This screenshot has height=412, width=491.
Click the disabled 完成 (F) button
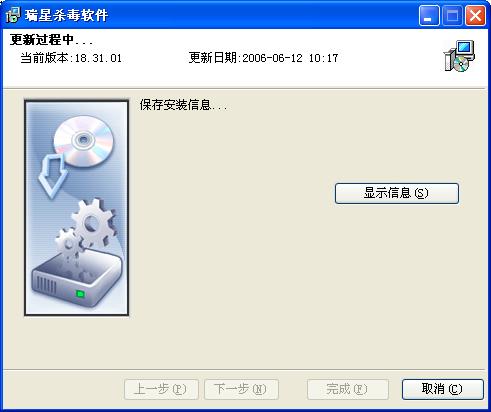[348, 389]
